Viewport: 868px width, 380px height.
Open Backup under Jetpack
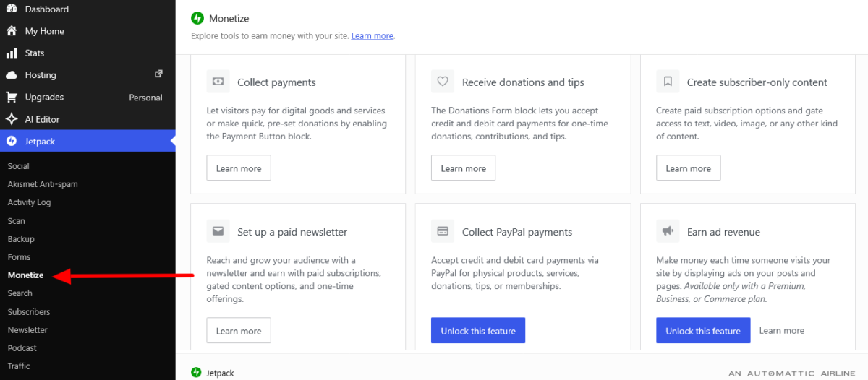pyautogui.click(x=21, y=239)
